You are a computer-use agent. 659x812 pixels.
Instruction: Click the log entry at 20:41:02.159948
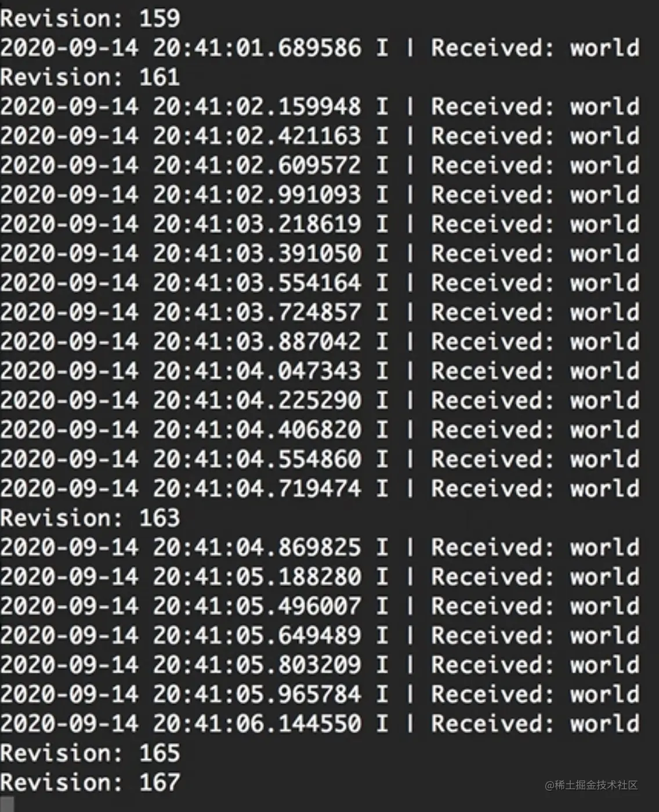320,107
